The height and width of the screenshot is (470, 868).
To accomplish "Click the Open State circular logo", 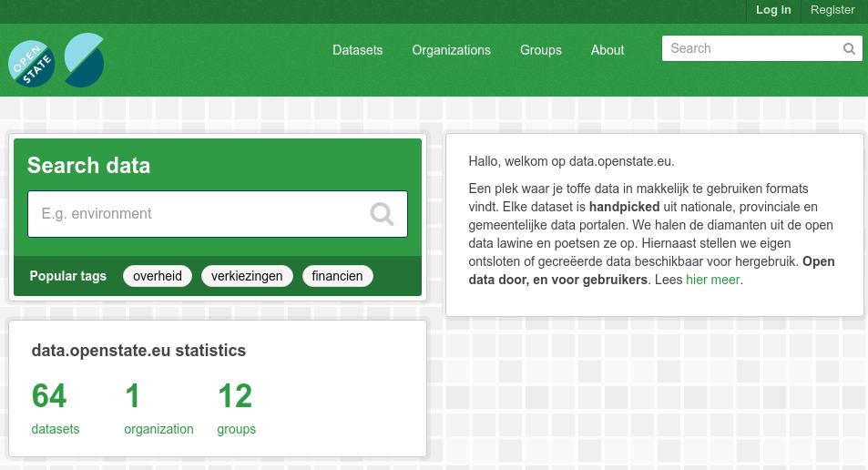I will click(x=31, y=64).
